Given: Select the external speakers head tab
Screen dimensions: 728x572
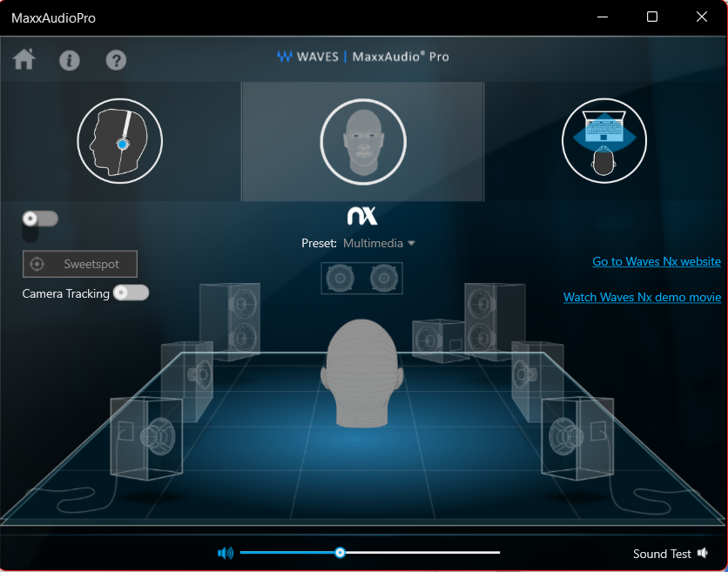Looking at the screenshot, I should [362, 140].
